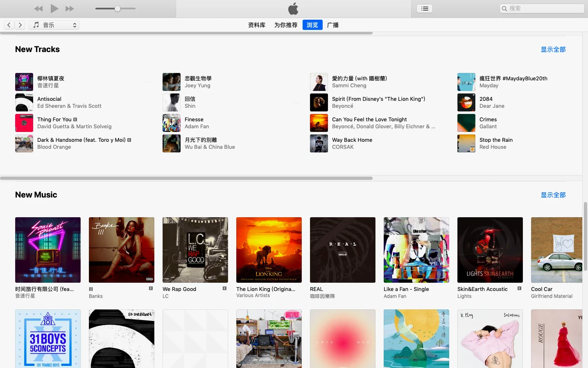The height and width of the screenshot is (368, 588).
Task: Click the We Rap Good album title
Action: [x=179, y=289]
